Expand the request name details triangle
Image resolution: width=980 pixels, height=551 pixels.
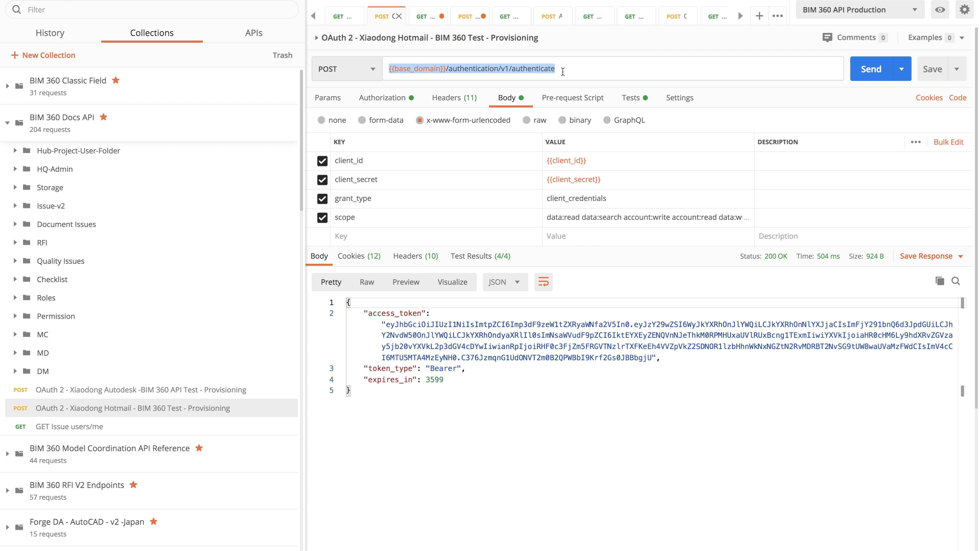tap(316, 38)
